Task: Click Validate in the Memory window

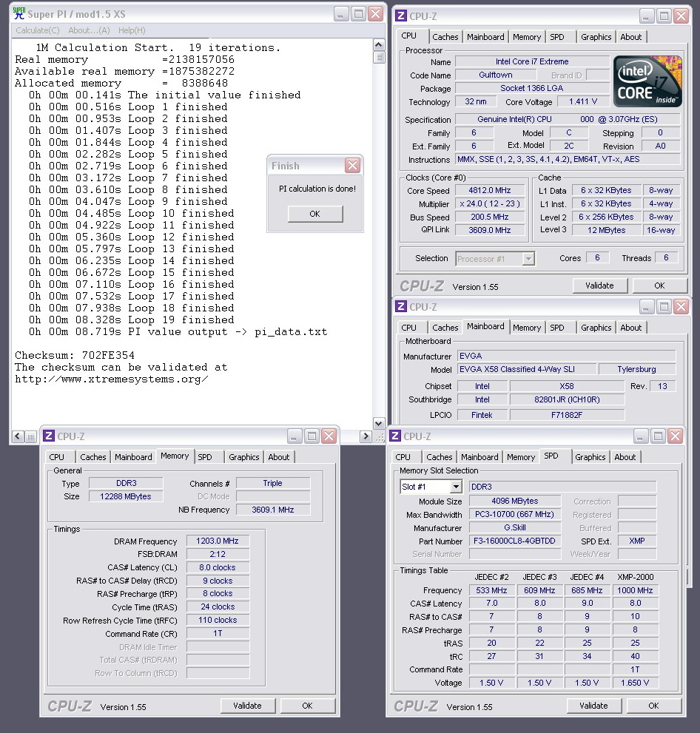Action: click(x=247, y=706)
